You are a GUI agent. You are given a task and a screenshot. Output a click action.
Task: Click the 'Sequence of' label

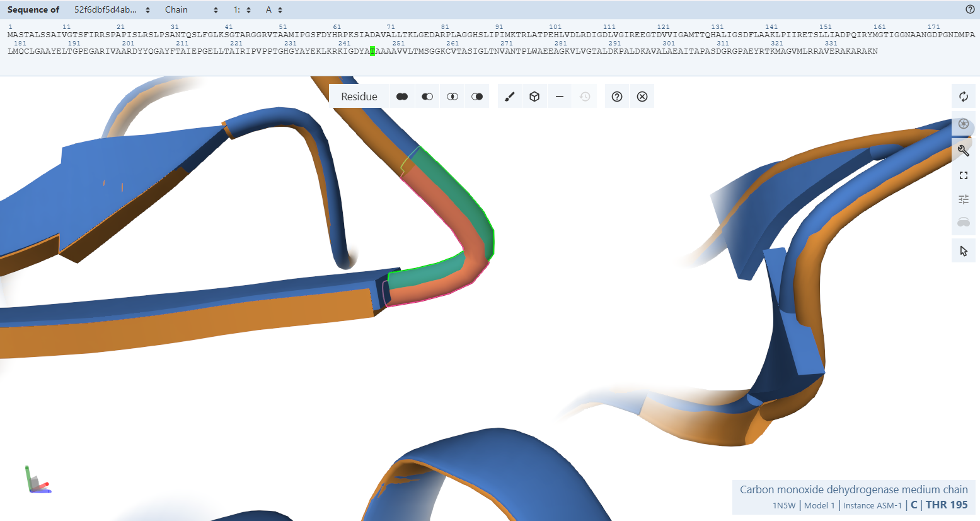click(x=33, y=9)
